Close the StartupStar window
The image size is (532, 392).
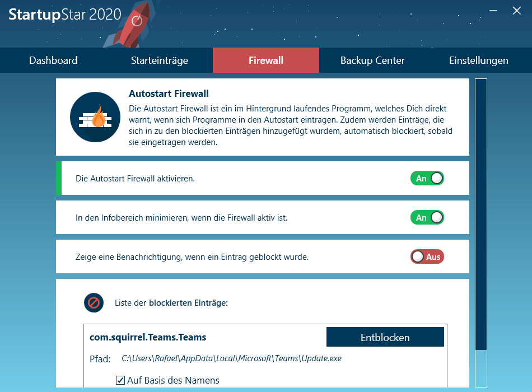click(516, 11)
